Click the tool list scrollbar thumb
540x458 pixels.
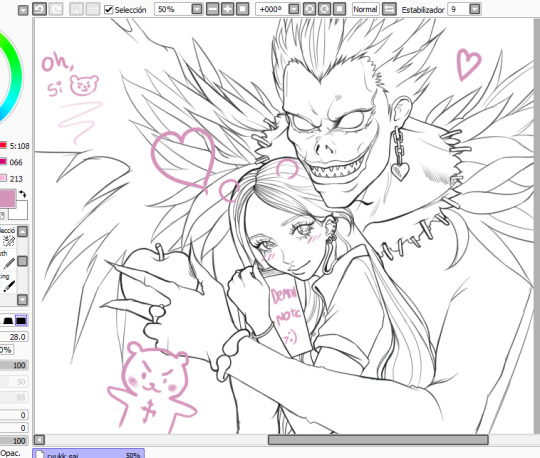pyautogui.click(x=22, y=261)
